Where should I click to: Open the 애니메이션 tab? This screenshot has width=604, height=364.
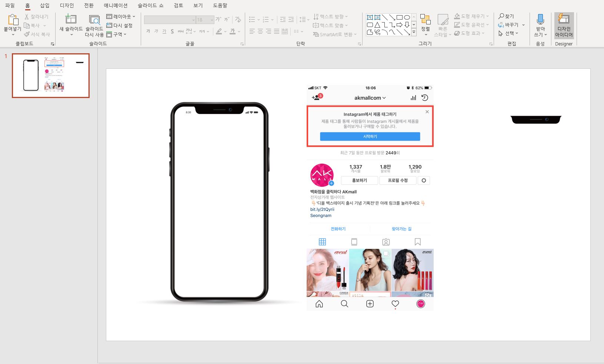(x=116, y=6)
